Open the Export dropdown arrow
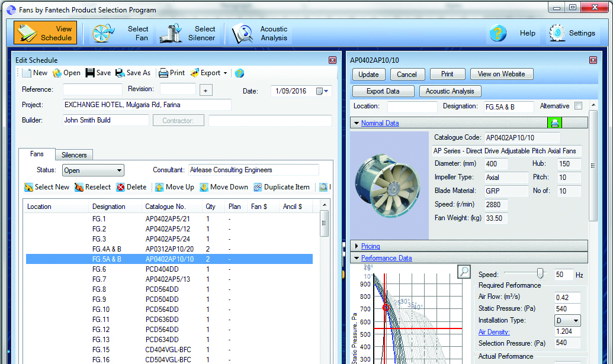This screenshot has width=613, height=364. (x=225, y=73)
